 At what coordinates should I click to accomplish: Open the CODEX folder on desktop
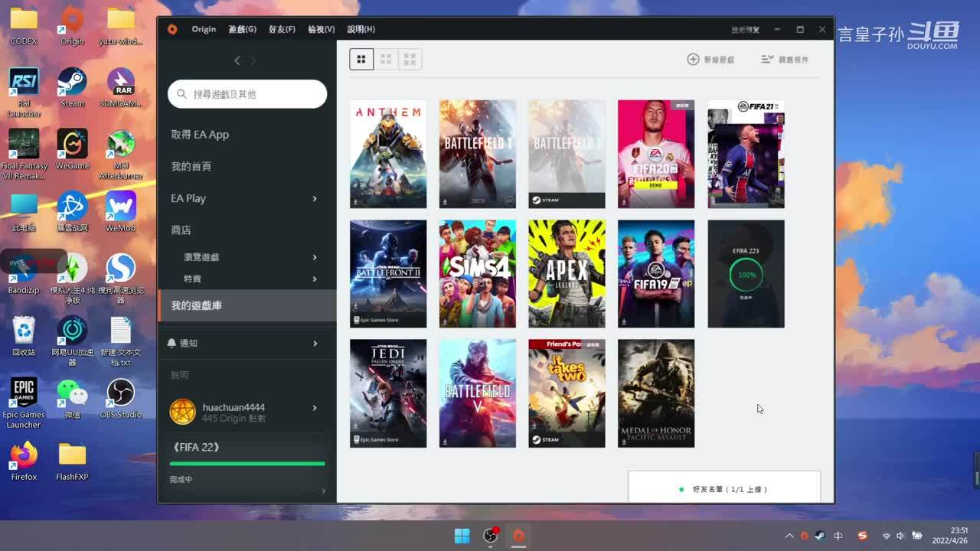click(x=24, y=25)
